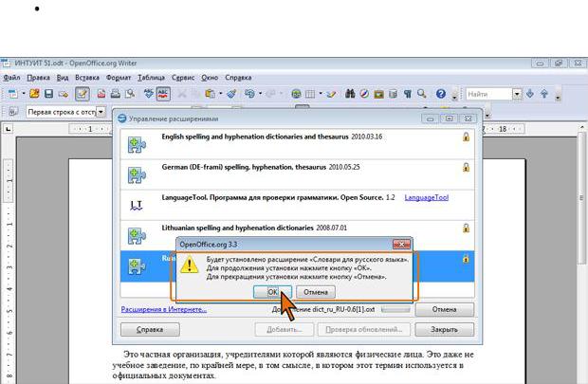
Task: Click the LanguageTool LT extension icon
Action: pos(137,205)
